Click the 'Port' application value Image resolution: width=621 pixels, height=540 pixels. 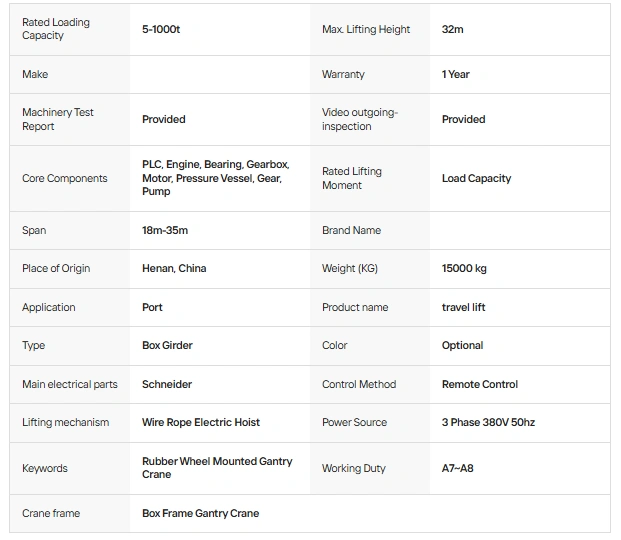152,307
